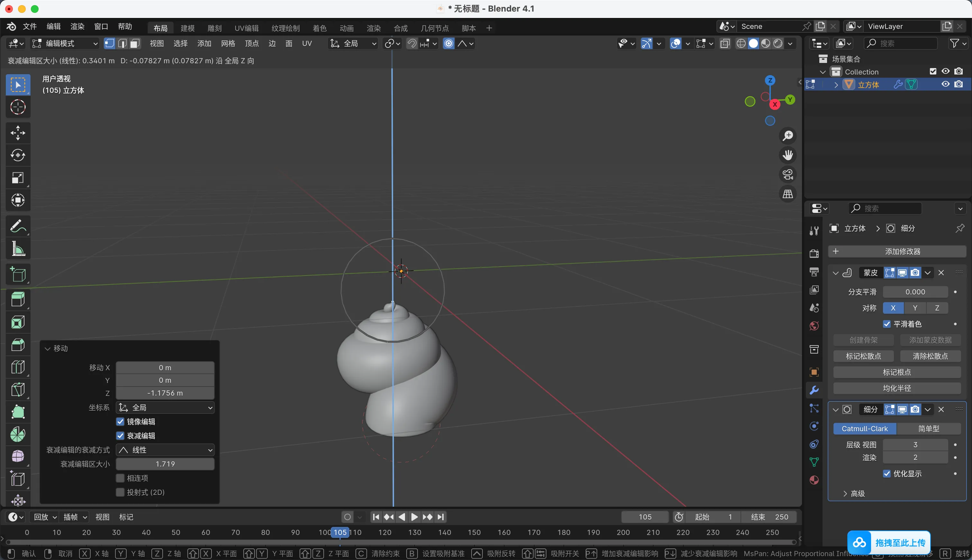Switch to the 雕刻 workspace tab
The height and width of the screenshot is (560, 972).
(214, 28)
